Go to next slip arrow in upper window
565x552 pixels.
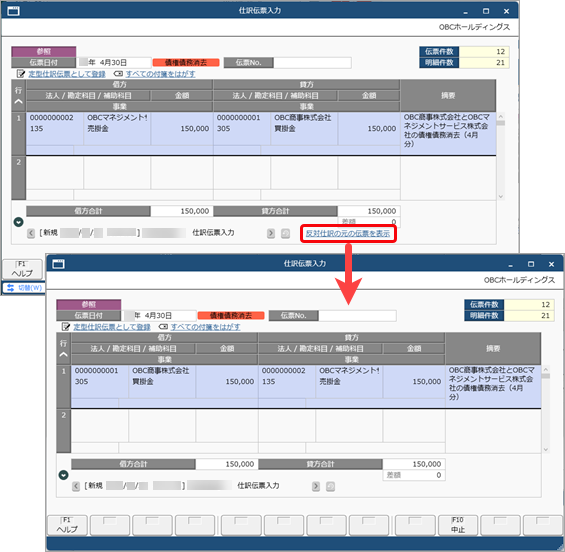click(271, 233)
